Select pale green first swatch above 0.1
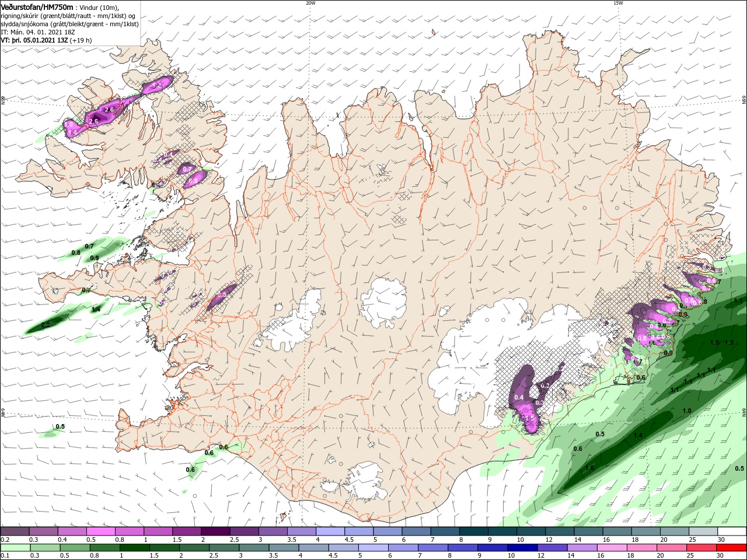 point(15,548)
